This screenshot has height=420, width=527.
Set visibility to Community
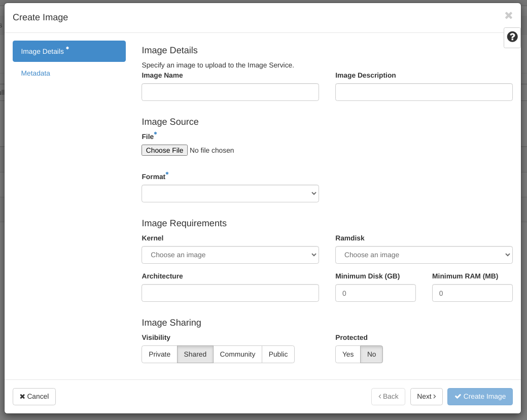click(x=237, y=354)
